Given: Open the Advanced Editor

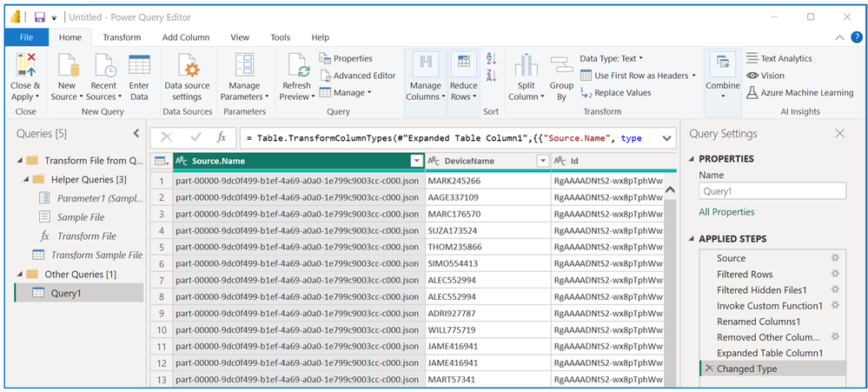Looking at the screenshot, I should coord(358,76).
